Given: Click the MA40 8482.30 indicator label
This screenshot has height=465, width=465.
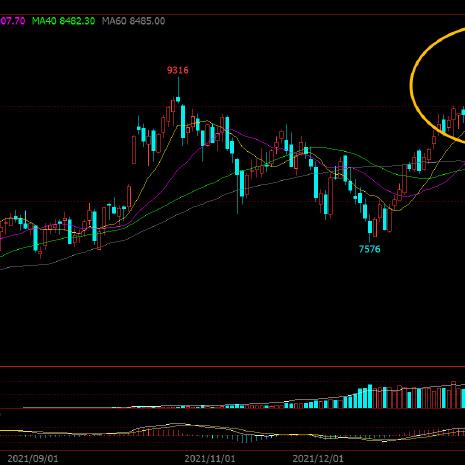Looking at the screenshot, I should 63,21.
